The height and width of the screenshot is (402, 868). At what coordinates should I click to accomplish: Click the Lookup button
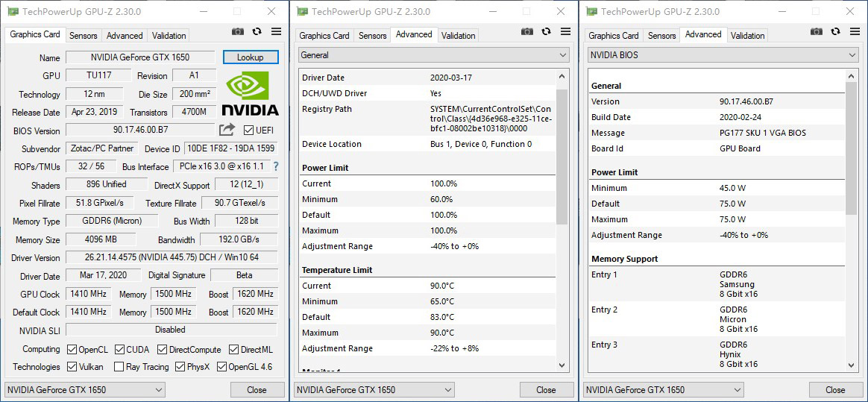251,57
